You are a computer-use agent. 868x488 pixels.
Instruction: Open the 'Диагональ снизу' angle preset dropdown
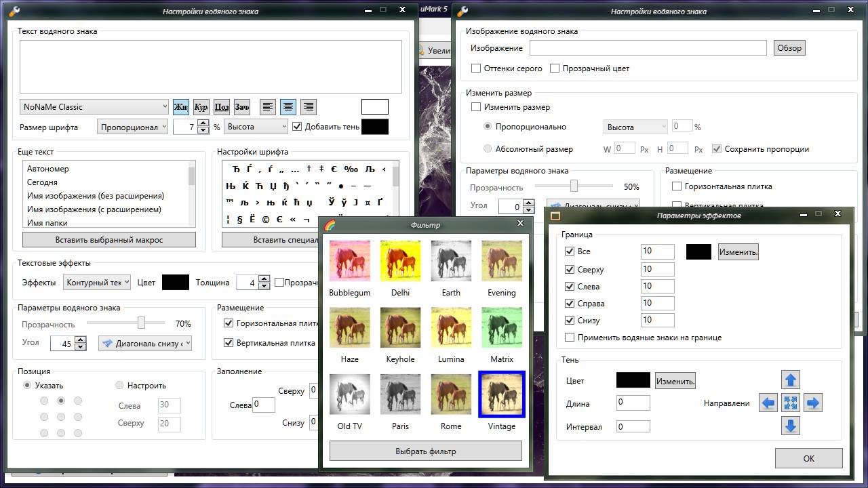145,344
